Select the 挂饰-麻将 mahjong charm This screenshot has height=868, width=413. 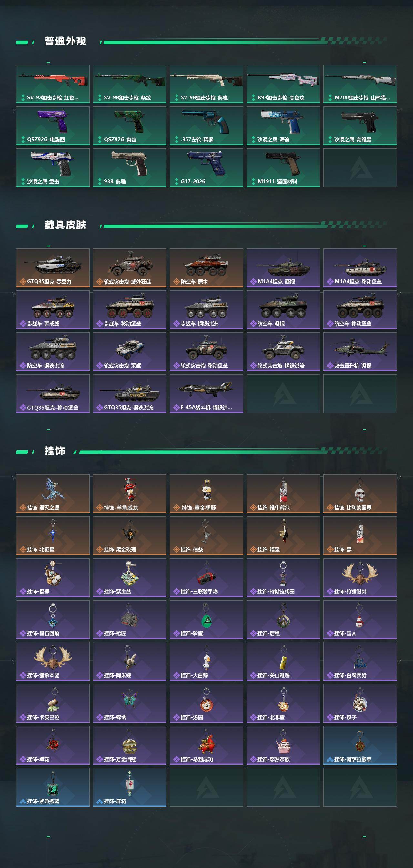tap(130, 787)
